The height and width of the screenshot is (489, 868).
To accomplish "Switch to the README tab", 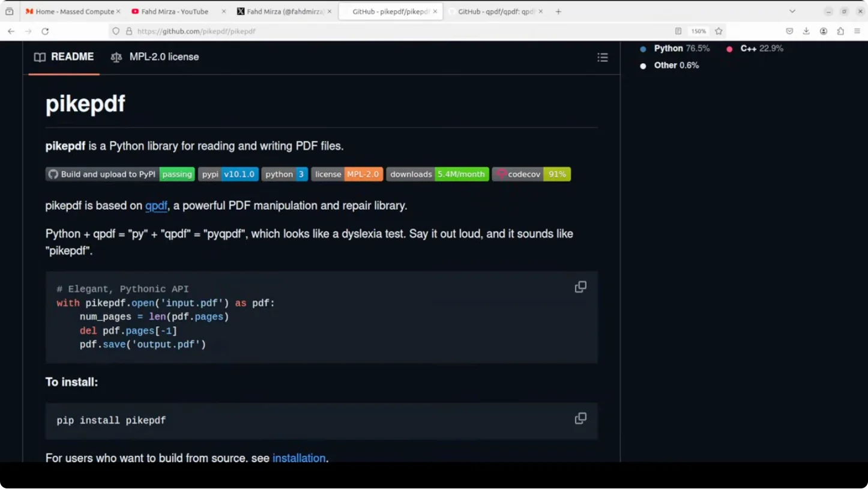I will coord(64,57).
